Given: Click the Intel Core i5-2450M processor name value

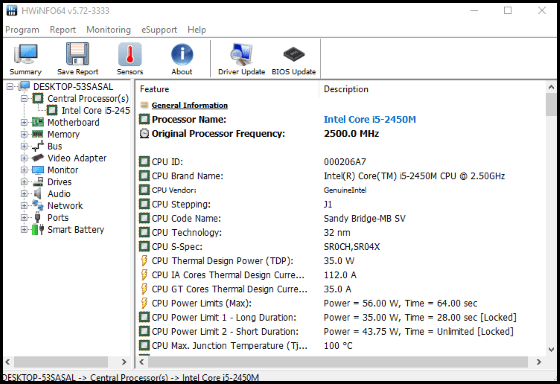Looking at the screenshot, I should [x=370, y=119].
